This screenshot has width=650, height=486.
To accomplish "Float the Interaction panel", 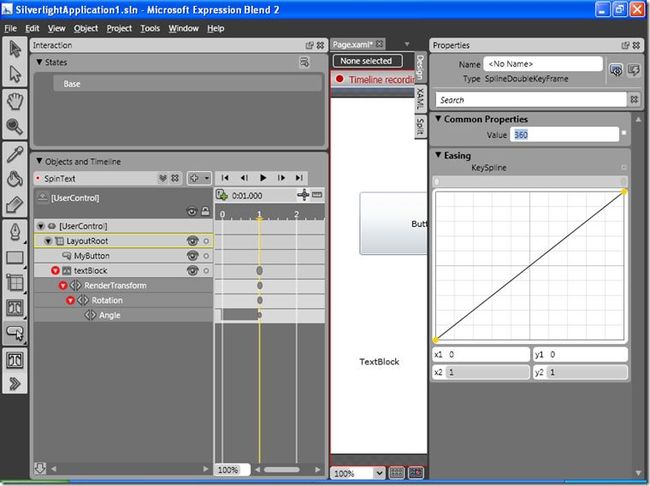I will (309, 45).
